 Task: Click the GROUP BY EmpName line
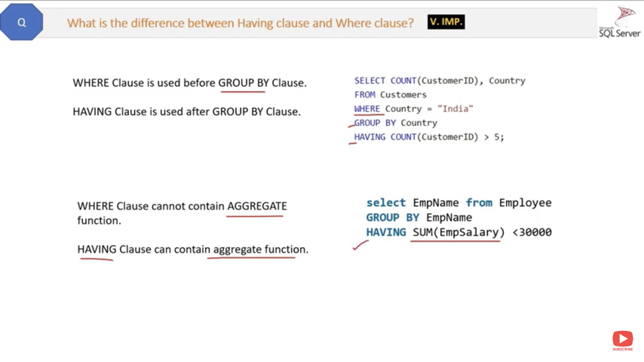(x=419, y=217)
